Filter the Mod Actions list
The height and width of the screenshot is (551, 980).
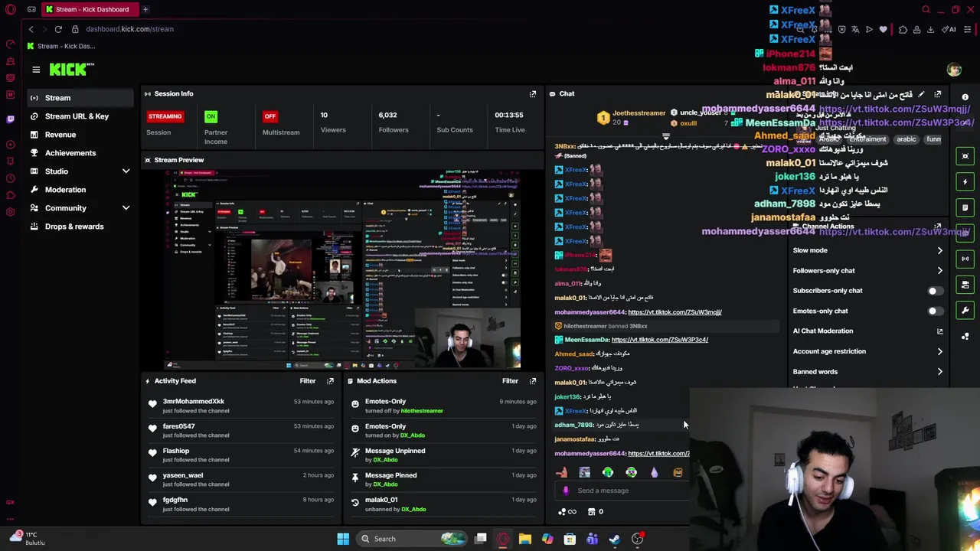coord(510,380)
